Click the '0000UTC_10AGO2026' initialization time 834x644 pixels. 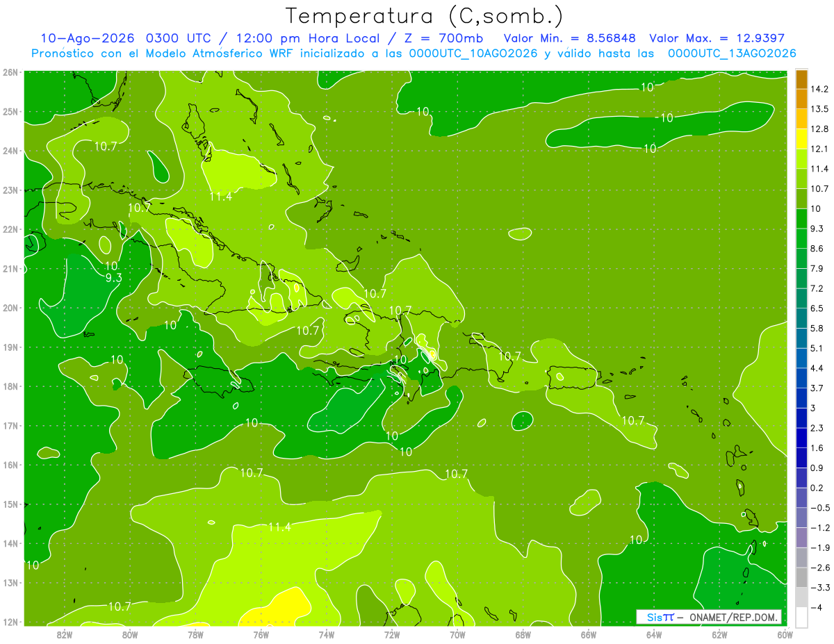point(473,53)
